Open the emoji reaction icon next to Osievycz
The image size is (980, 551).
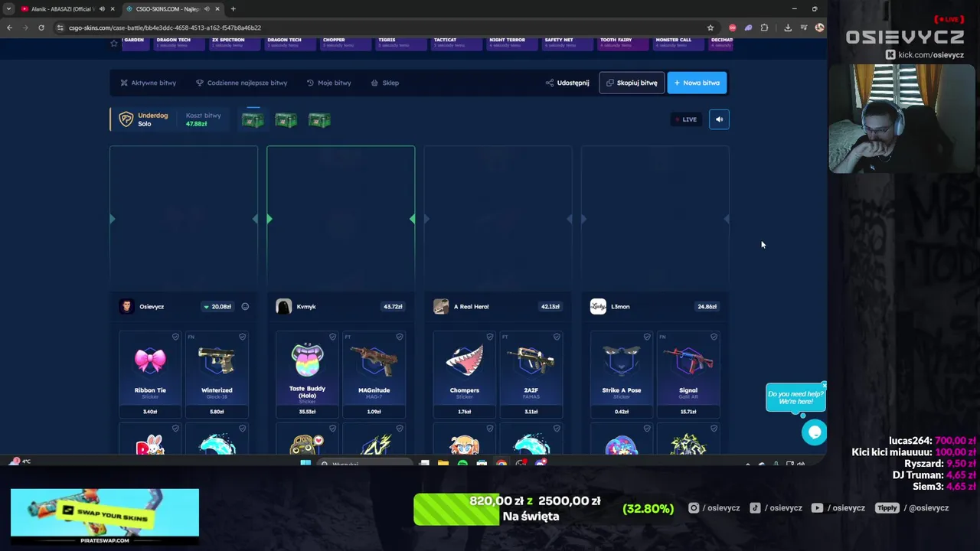[x=245, y=307]
